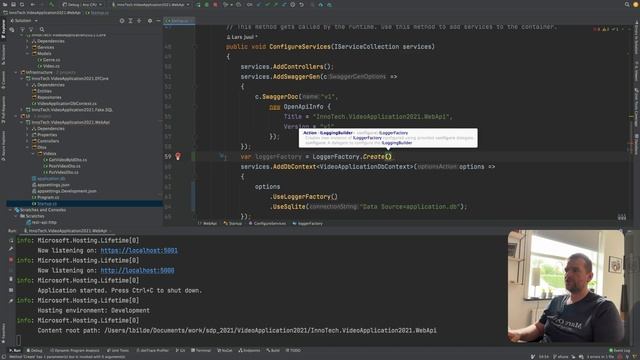
Task: Open the Terminal tool window tab
Action: click(x=201, y=350)
